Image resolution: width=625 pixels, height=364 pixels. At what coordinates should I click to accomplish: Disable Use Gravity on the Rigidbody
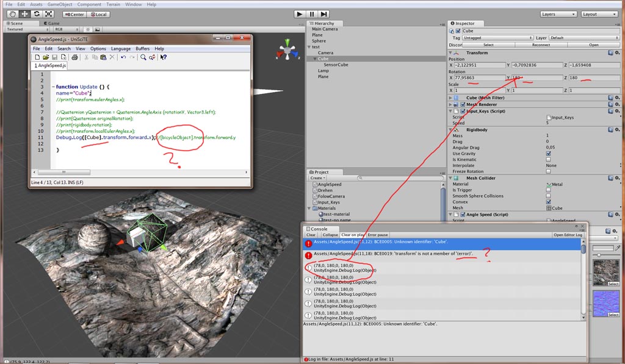point(548,153)
